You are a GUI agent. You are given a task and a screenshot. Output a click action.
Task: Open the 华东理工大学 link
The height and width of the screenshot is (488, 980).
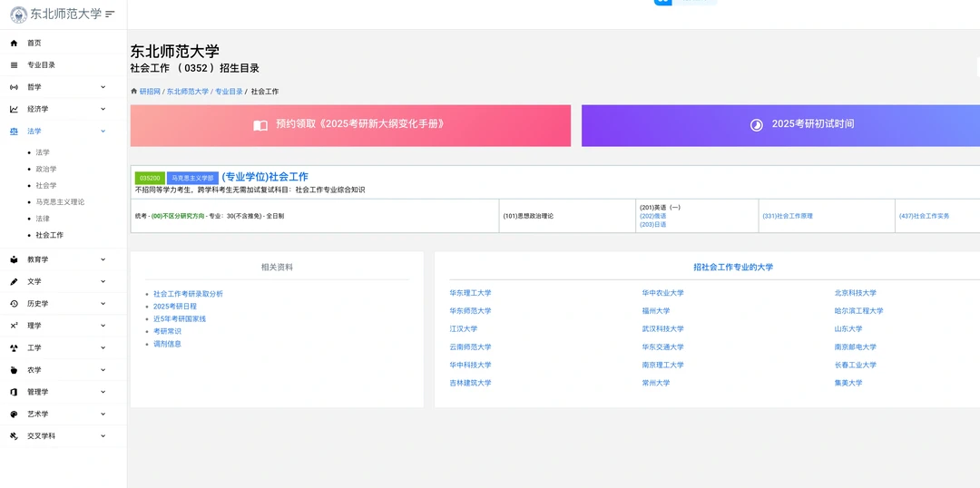[470, 292]
